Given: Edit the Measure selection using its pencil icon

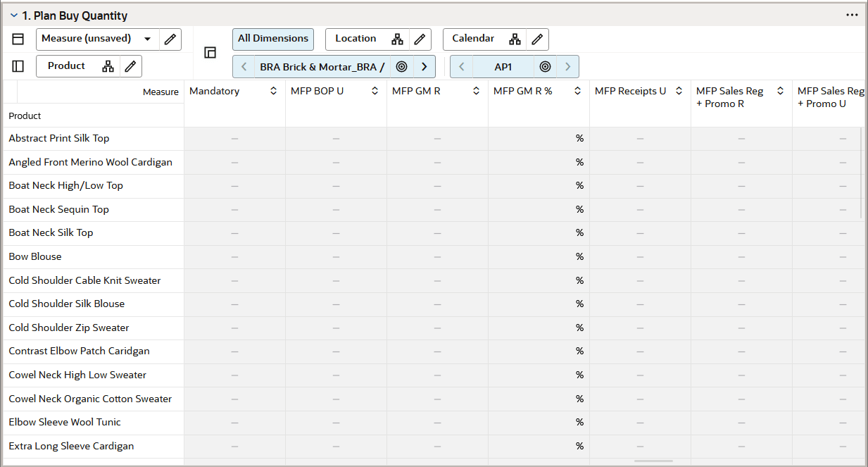Looking at the screenshot, I should tap(170, 39).
